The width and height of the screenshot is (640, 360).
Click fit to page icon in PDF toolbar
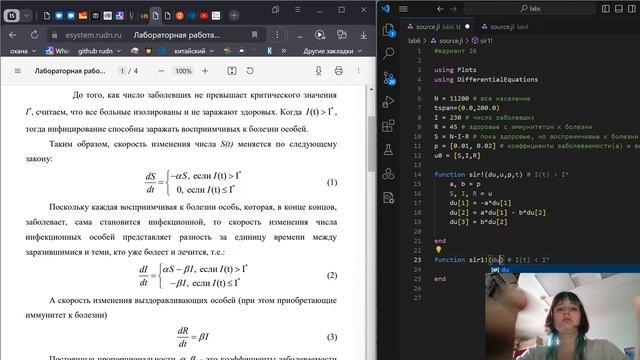(232, 71)
